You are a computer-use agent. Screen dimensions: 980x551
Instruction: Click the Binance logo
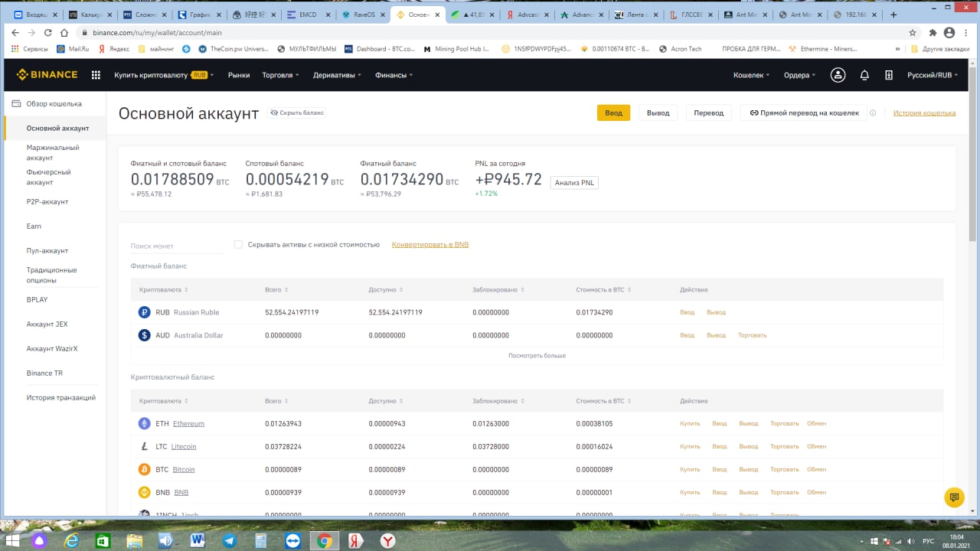47,75
